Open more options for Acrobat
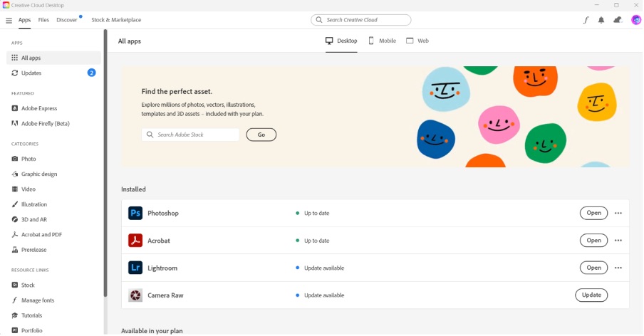Screen dimensions: 644x336 pos(618,241)
